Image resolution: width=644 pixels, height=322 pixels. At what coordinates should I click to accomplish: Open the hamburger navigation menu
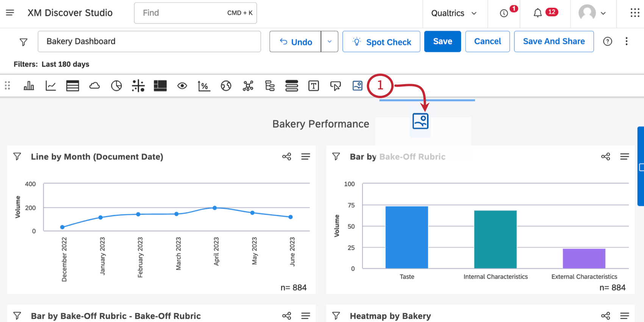pyautogui.click(x=10, y=13)
